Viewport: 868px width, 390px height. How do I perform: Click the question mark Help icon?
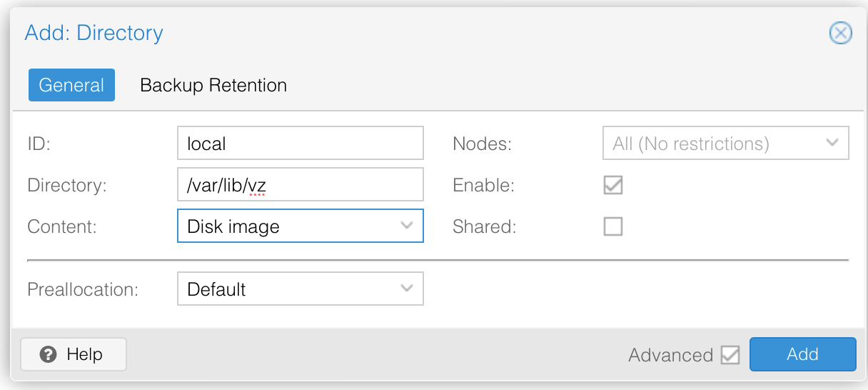pyautogui.click(x=48, y=354)
